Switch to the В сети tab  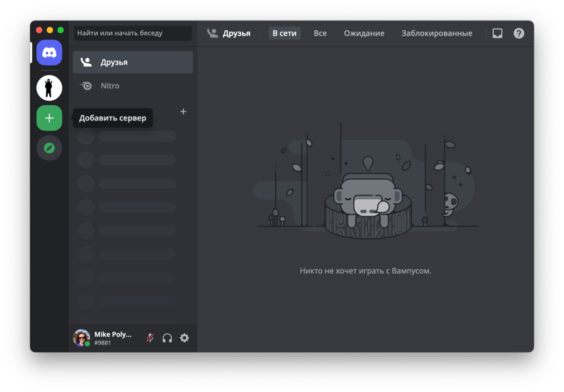pos(284,33)
